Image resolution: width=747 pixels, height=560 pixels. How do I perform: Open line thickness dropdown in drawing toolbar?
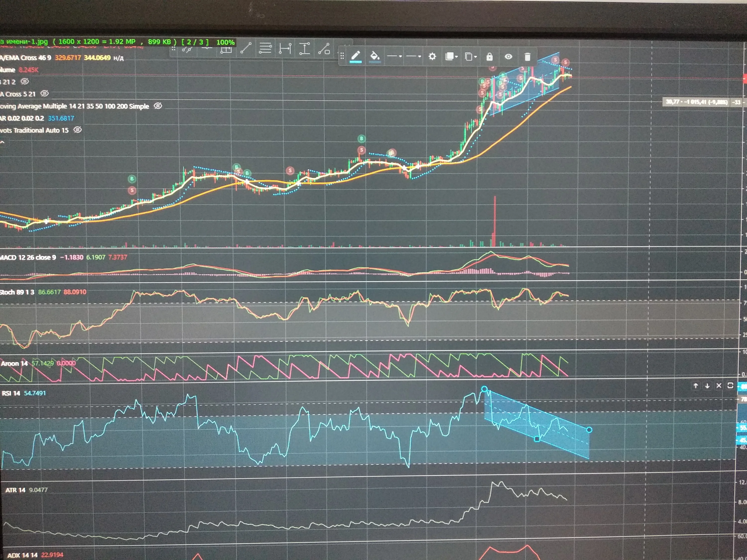pos(394,56)
